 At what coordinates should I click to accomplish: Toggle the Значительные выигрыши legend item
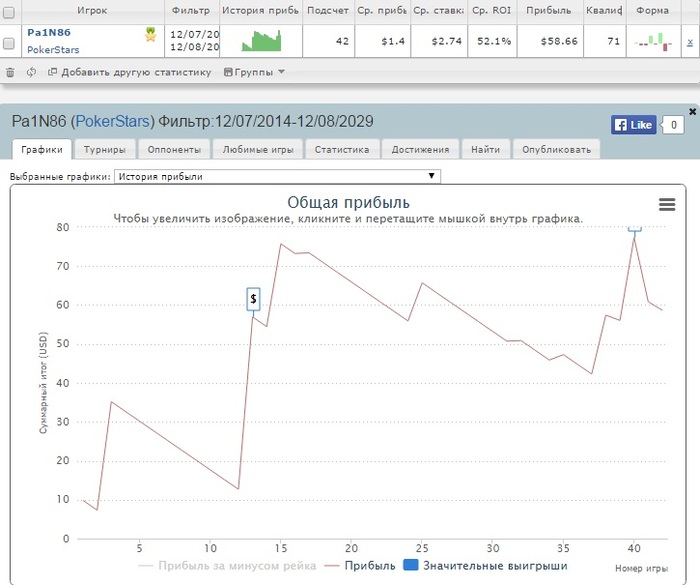click(485, 565)
